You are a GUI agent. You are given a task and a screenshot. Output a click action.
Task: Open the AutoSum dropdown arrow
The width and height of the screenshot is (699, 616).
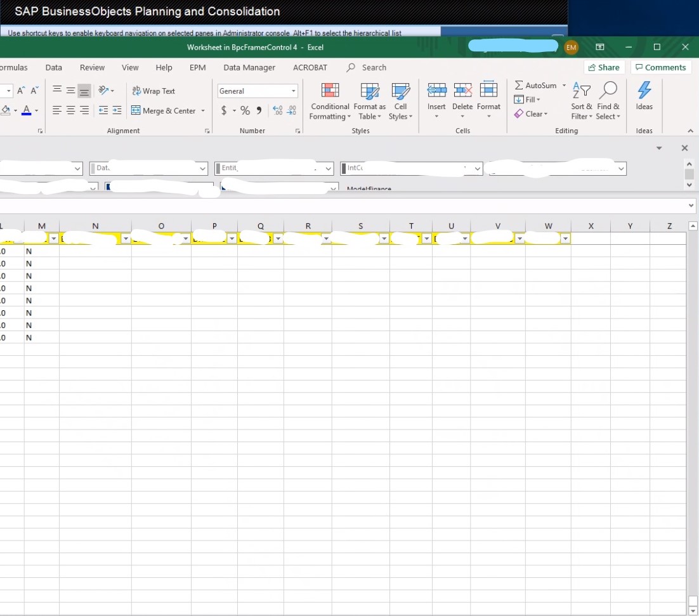pyautogui.click(x=564, y=85)
